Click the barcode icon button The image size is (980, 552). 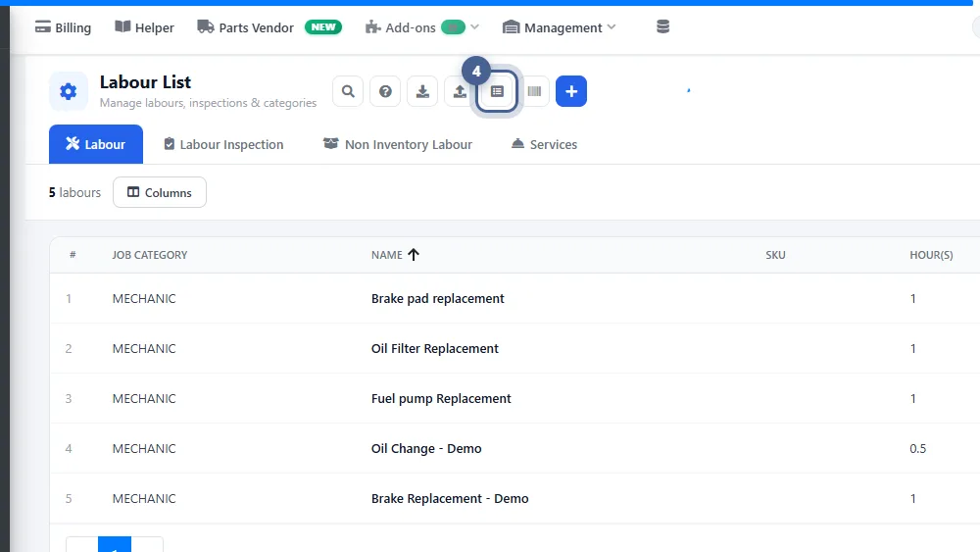(x=534, y=91)
